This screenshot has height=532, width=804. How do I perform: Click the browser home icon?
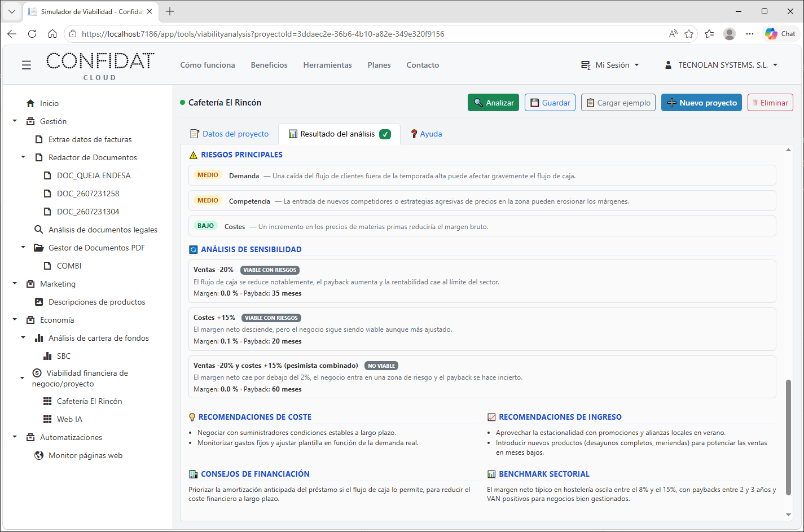52,34
